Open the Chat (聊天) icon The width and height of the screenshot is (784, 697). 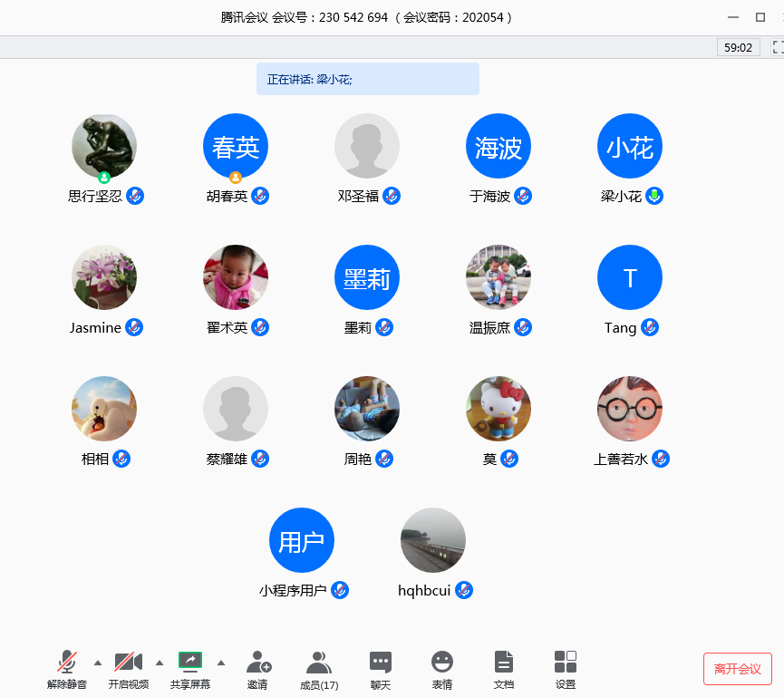(x=381, y=663)
